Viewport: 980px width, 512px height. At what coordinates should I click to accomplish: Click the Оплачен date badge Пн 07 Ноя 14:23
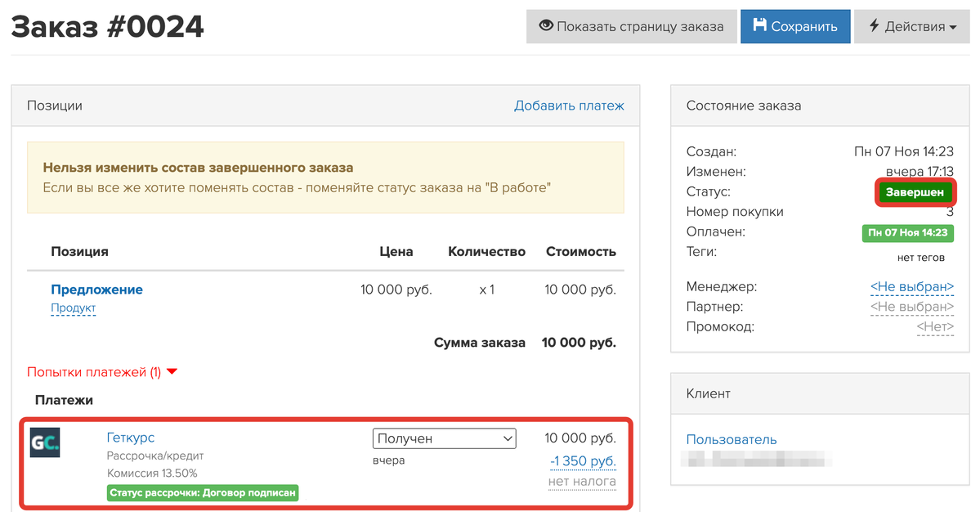click(x=907, y=232)
